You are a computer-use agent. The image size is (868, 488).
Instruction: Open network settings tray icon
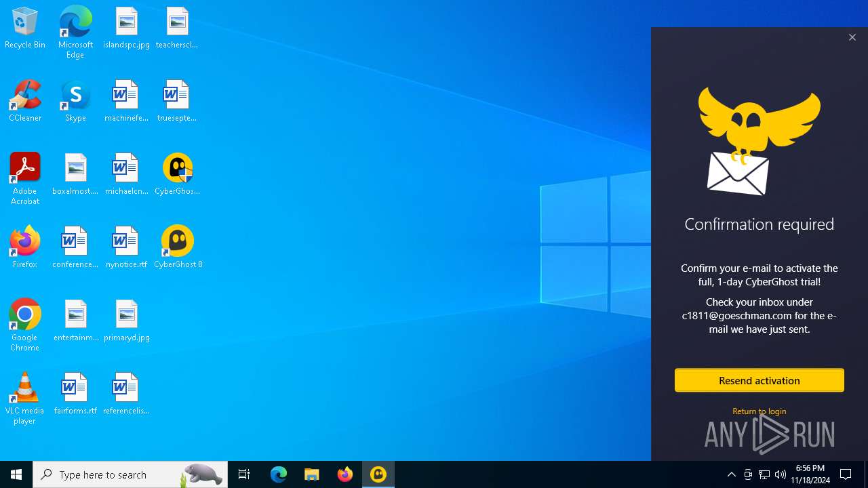coord(764,474)
